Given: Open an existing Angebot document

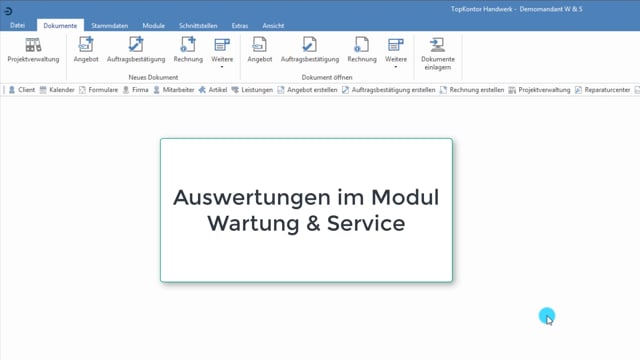Looking at the screenshot, I should click(x=260, y=50).
